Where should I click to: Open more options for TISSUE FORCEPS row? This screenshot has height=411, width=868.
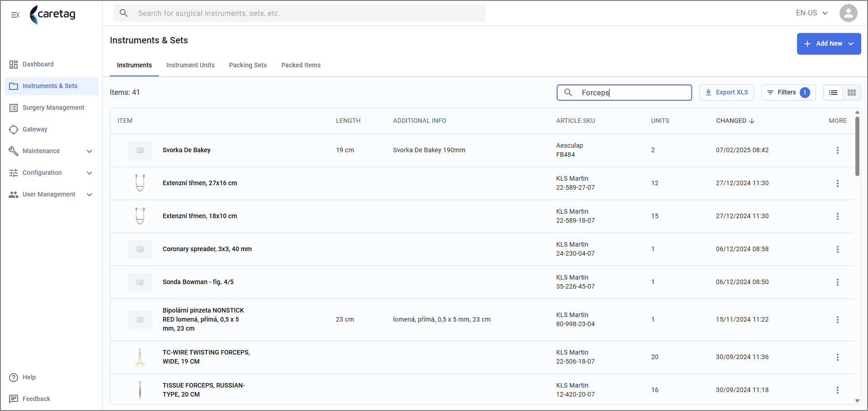tap(837, 390)
